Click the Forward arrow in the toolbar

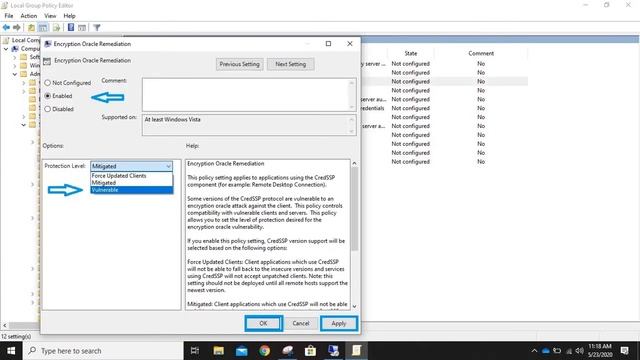click(17, 27)
